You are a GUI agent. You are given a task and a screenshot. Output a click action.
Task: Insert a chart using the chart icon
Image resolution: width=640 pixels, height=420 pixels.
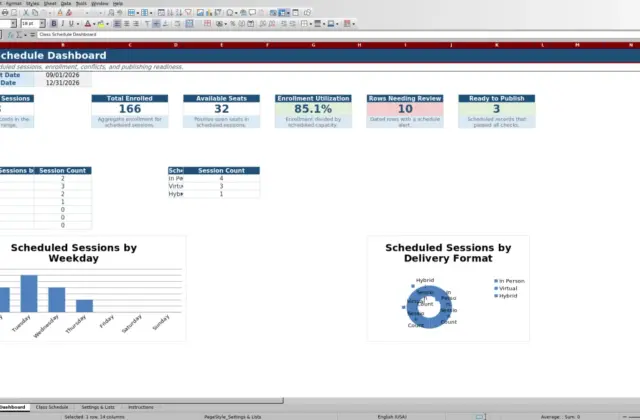coord(209,13)
